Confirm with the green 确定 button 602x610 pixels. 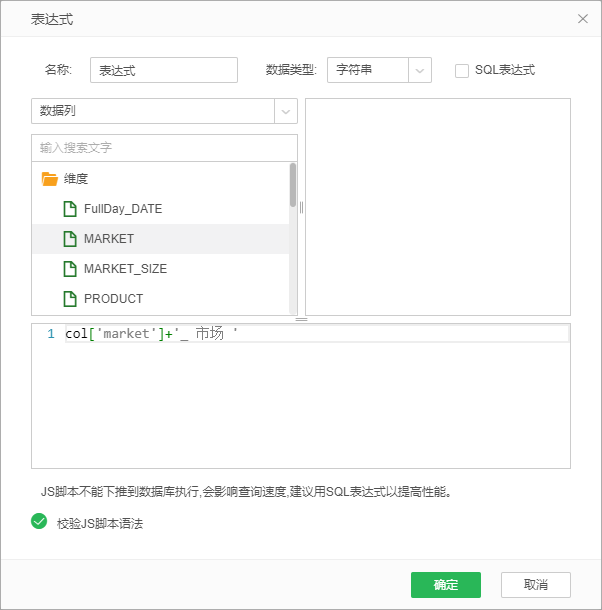click(446, 585)
